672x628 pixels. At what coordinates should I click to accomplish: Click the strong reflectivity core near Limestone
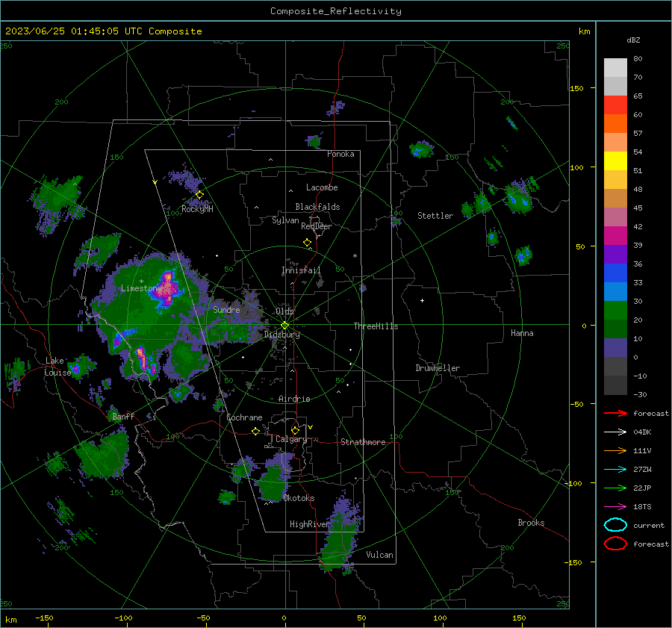(167, 288)
